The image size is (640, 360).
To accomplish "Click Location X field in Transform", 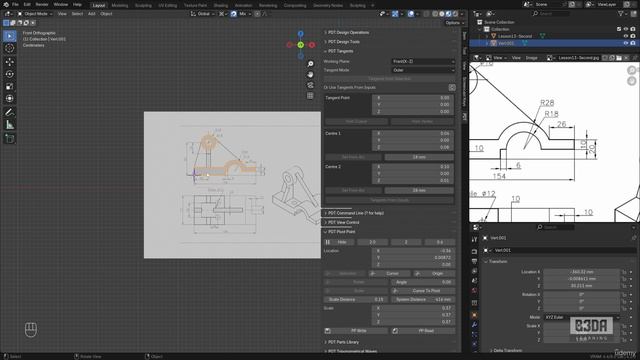I will click(582, 272).
